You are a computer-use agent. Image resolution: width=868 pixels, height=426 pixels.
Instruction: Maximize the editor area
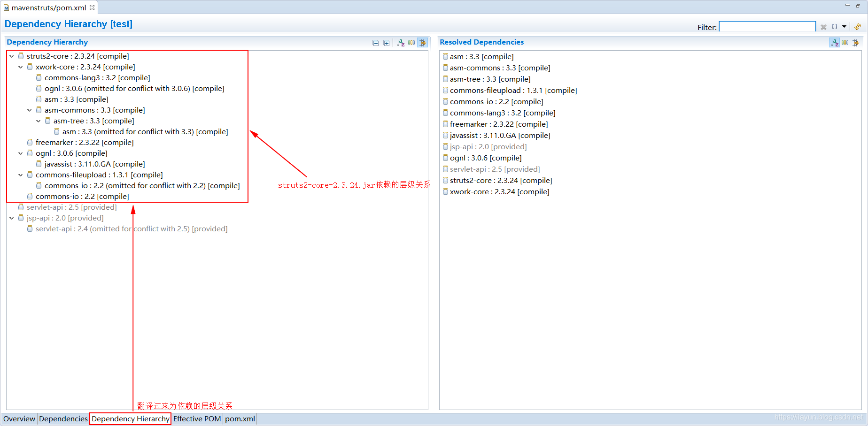point(858,5)
